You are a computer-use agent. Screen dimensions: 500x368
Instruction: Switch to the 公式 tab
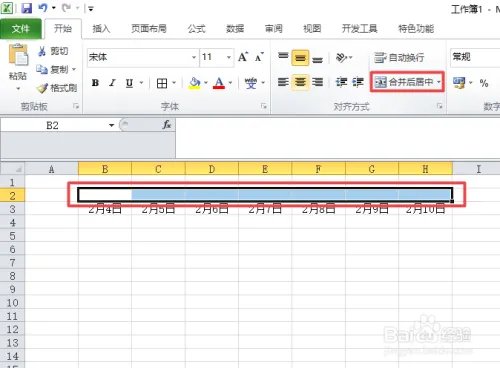click(196, 29)
